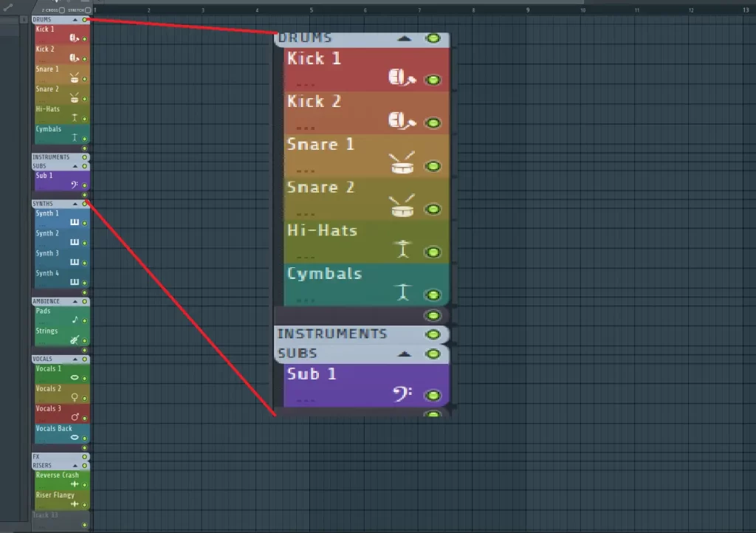The height and width of the screenshot is (533, 756).
Task: Click the link tool icon in the top-left corner
Action: [7, 7]
